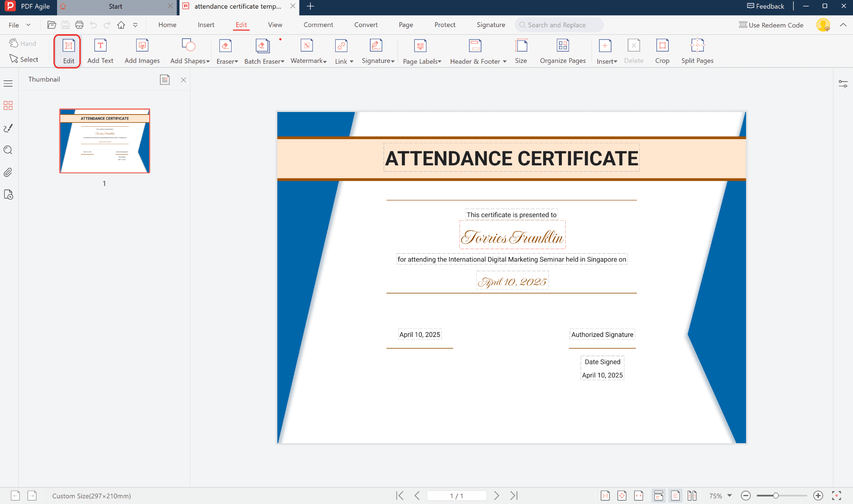
Task: Select page 1 thumbnail in the panel
Action: [x=105, y=141]
